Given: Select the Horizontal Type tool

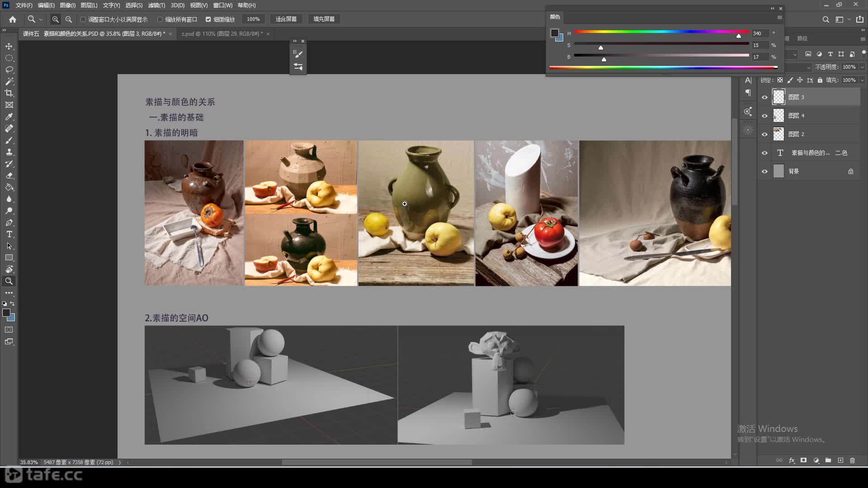Looking at the screenshot, I should pyautogui.click(x=9, y=235).
